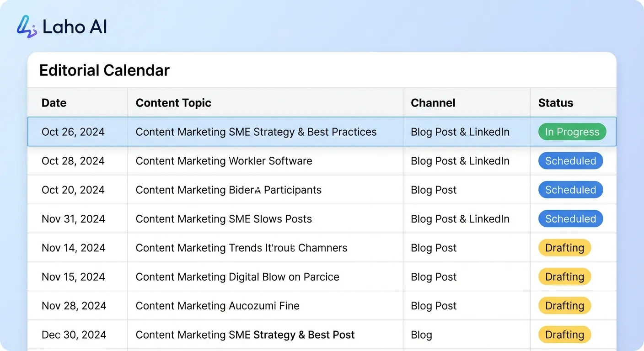This screenshot has width=644, height=351.
Task: Click the Laho AI brand text
Action: [x=75, y=27]
